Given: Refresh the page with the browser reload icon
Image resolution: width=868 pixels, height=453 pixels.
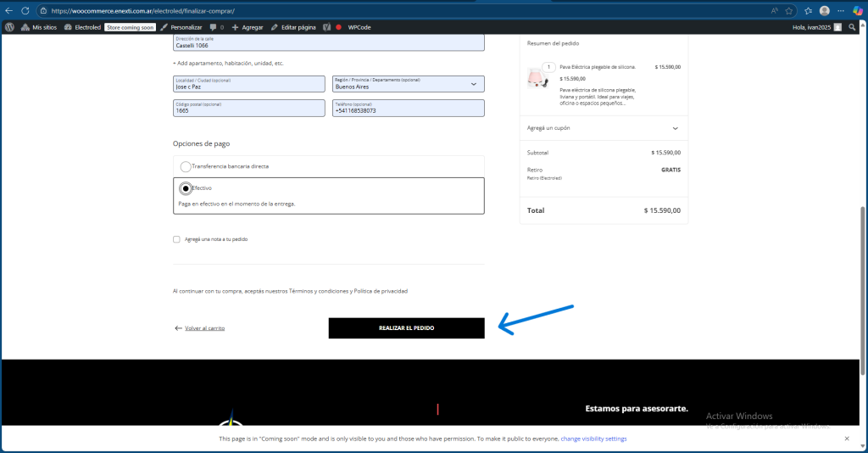Looking at the screenshot, I should pos(25,10).
